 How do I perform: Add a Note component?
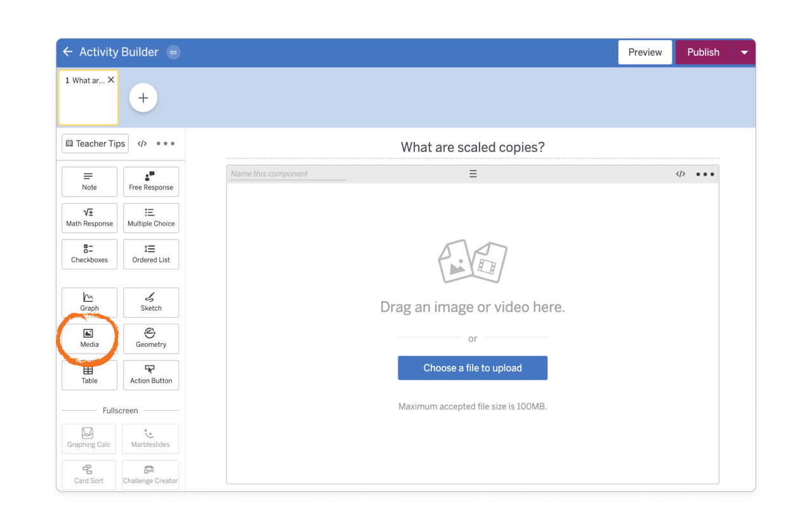point(89,182)
